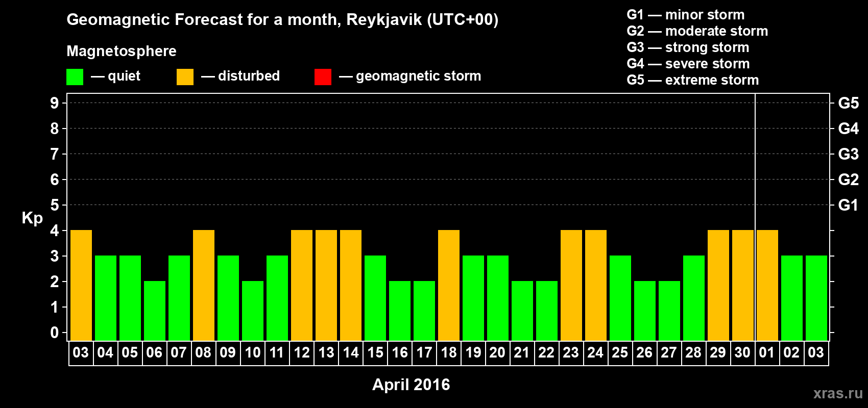This screenshot has width=868, height=408.
Task: Click the G5 label on the right axis
Action: tap(848, 103)
